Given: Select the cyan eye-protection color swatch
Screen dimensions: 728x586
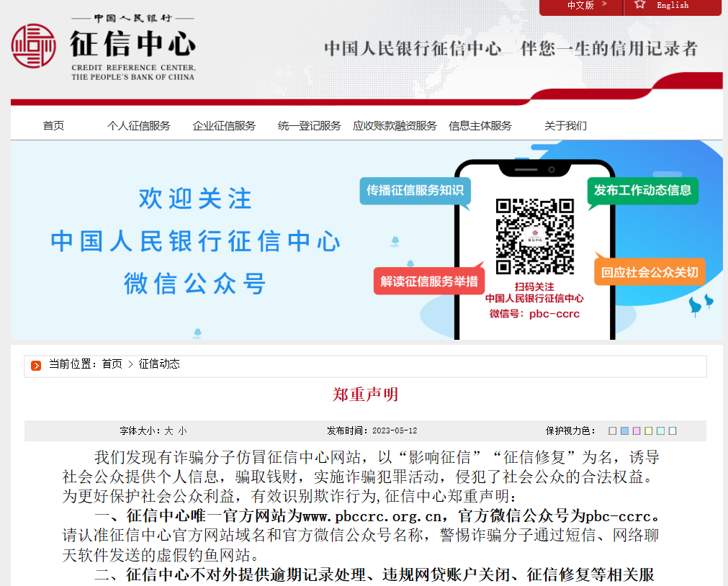Looking at the screenshot, I should [661, 431].
